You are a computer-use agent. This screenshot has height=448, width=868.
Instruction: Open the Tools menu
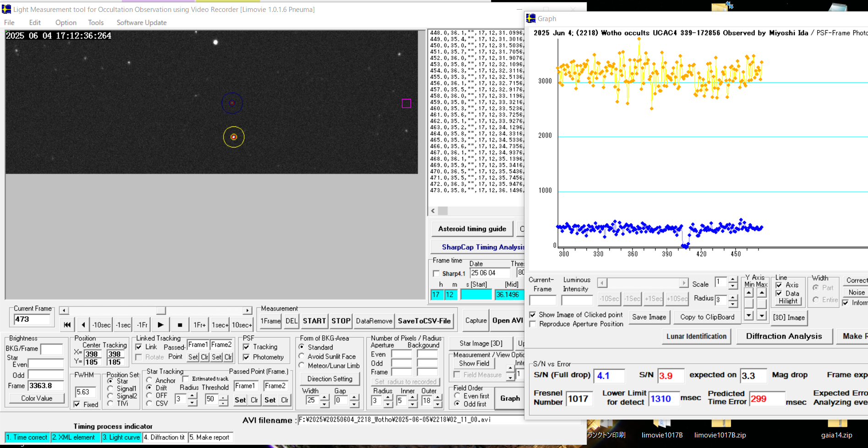96,22
